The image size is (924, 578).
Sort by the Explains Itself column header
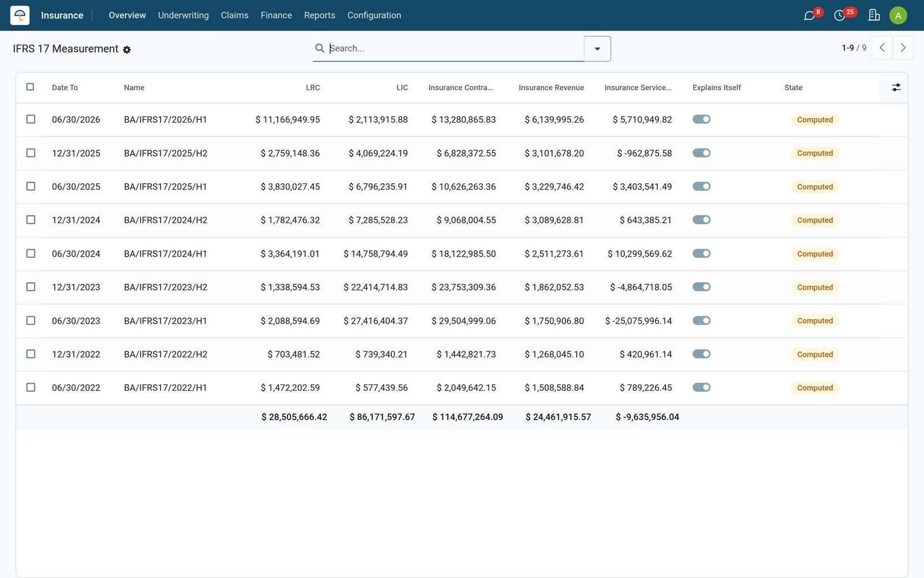pyautogui.click(x=716, y=88)
